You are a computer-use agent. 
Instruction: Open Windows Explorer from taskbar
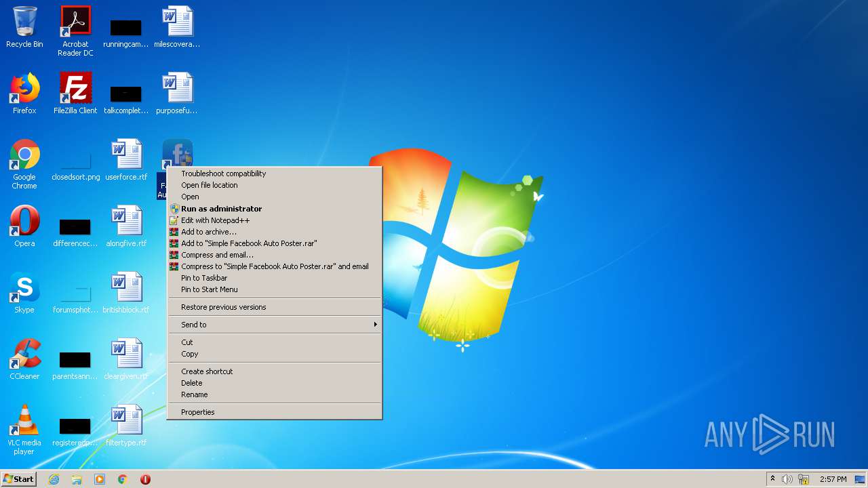77,479
